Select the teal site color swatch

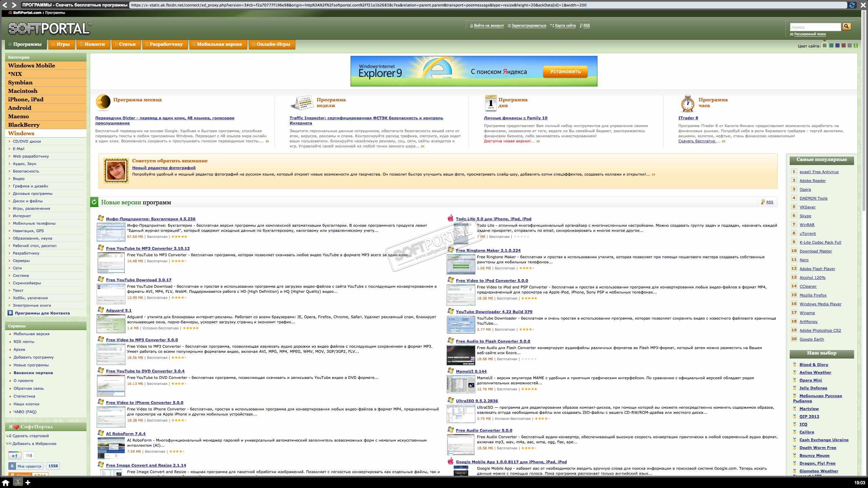coord(831,45)
